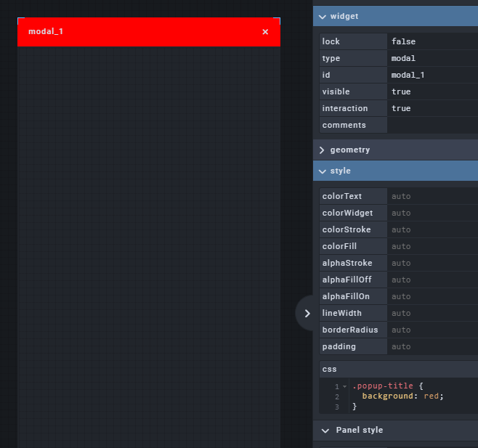This screenshot has height=448, width=478.
Task: Edit the id field modal_1
Action: click(432, 75)
